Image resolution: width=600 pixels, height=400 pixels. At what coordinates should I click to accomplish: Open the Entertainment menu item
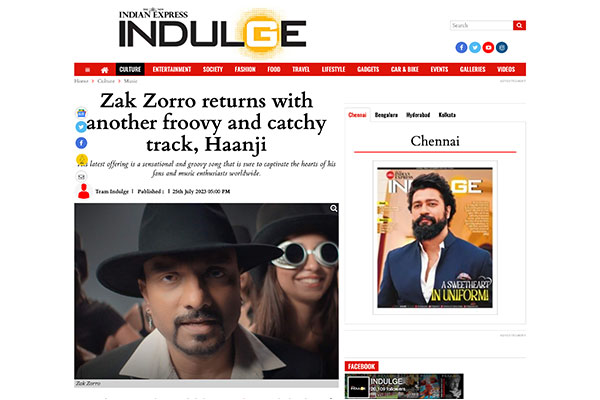tap(172, 69)
